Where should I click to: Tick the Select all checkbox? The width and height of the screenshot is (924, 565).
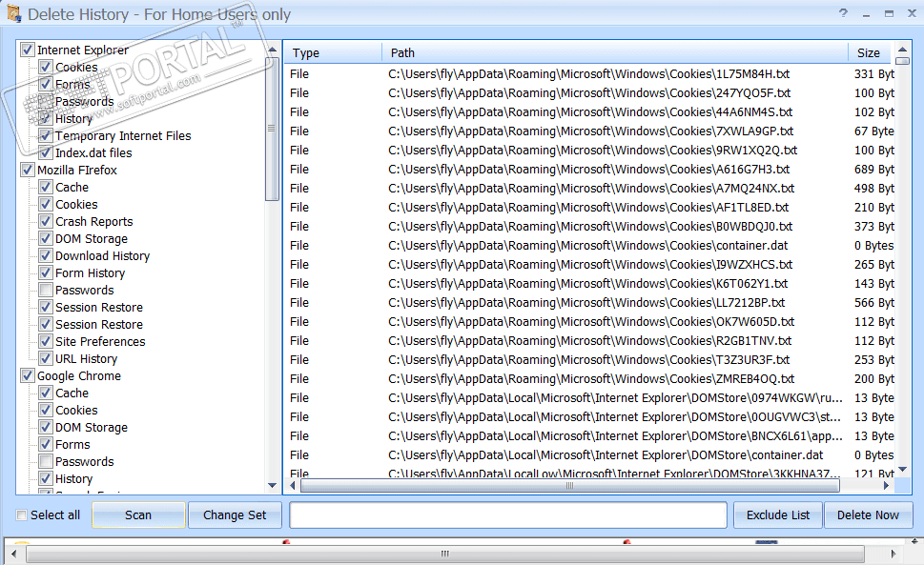coord(22,515)
